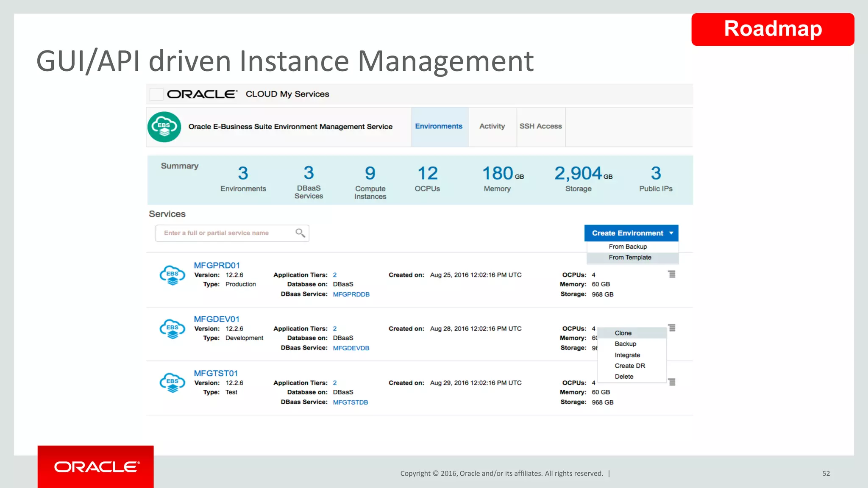The width and height of the screenshot is (868, 488).
Task: Click the Services section heading
Action: [x=167, y=214]
